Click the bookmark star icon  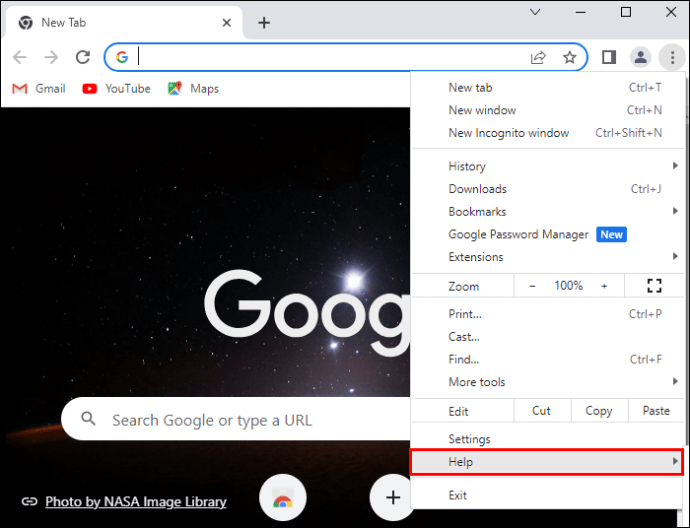569,57
